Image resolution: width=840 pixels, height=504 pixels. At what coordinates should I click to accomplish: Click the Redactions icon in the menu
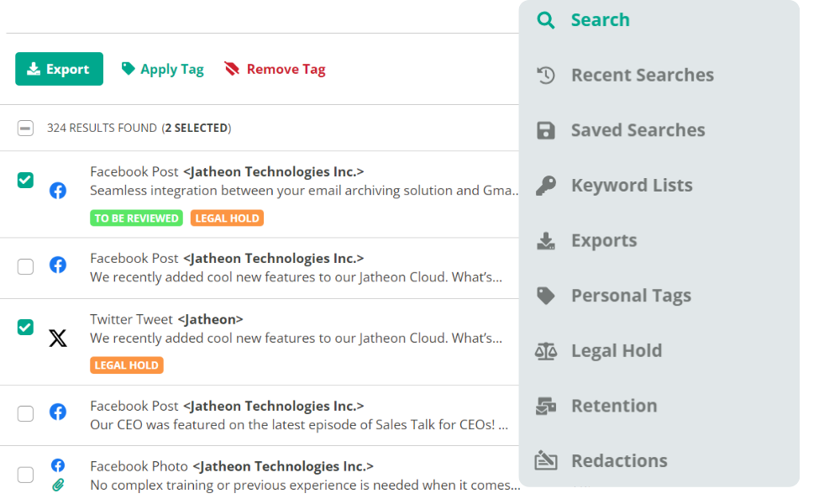coord(546,460)
